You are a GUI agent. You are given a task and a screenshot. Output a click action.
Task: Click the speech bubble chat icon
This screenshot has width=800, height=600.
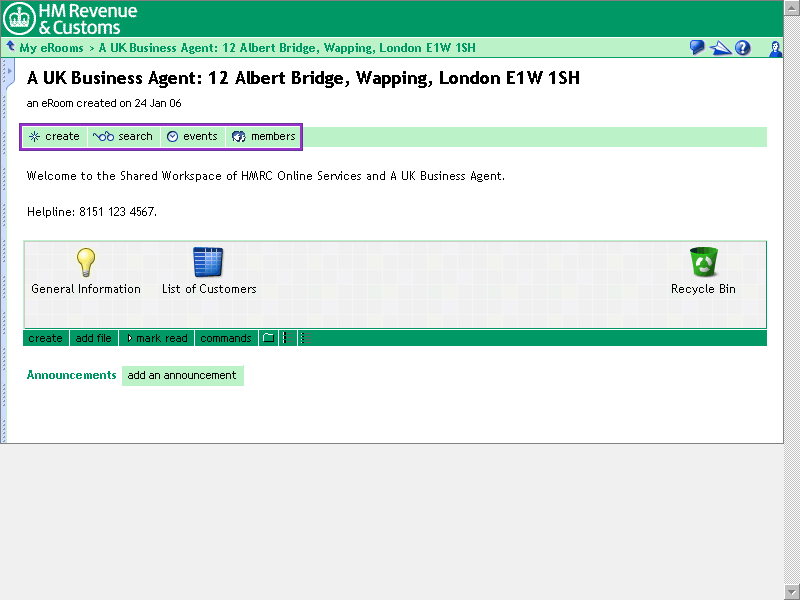pos(697,48)
